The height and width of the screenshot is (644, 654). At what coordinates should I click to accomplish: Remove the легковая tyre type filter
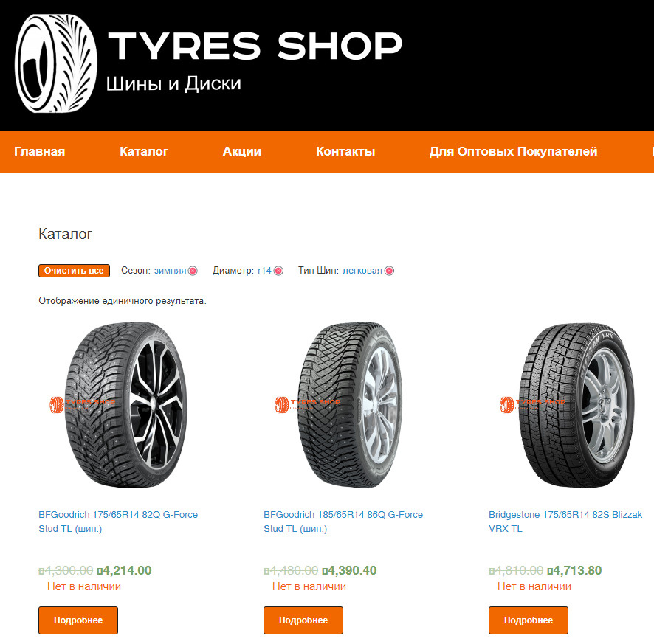(389, 271)
